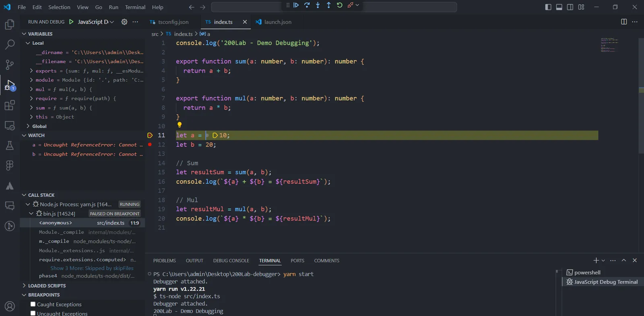
Task: Show 3 More skipped frames link
Action: [x=92, y=268]
